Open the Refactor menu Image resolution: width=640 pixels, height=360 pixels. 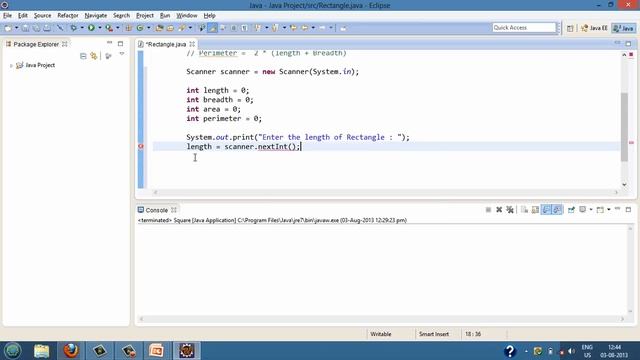click(68, 16)
